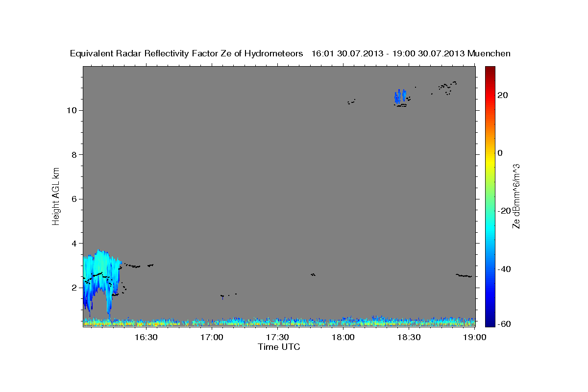Viewport: 588px width, 392px height.
Task: Click the dark blue bottom of the colorbar
Action: click(x=490, y=322)
